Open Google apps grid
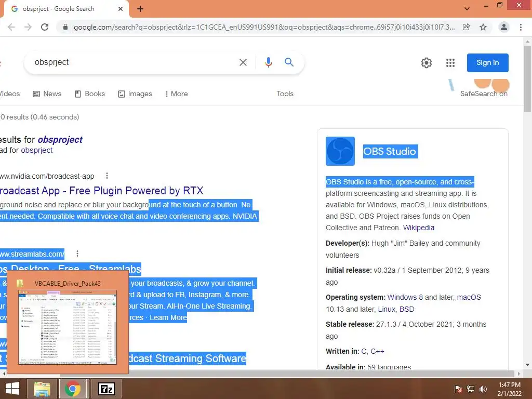This screenshot has width=532, height=399. click(450, 63)
